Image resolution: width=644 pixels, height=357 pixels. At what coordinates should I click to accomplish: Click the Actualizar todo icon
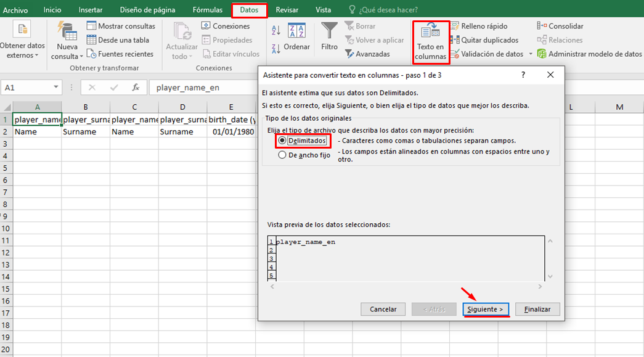tap(182, 31)
